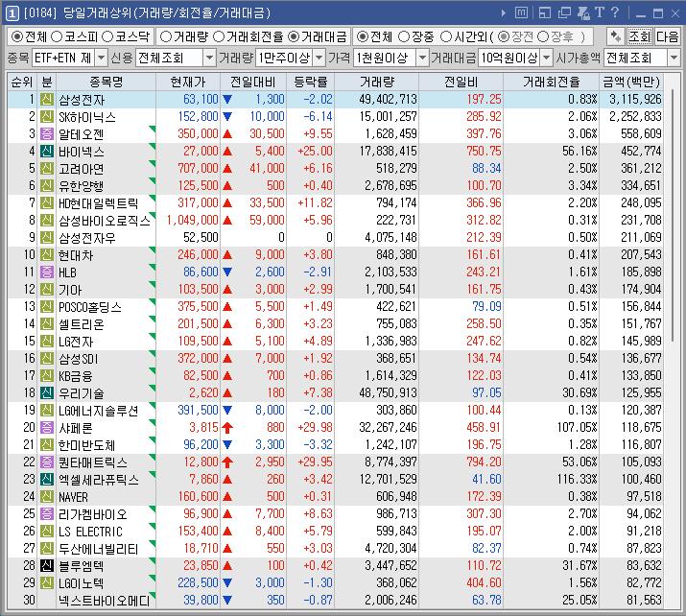Click the 등락률 column header
The height and width of the screenshot is (616, 686).
coord(311,82)
